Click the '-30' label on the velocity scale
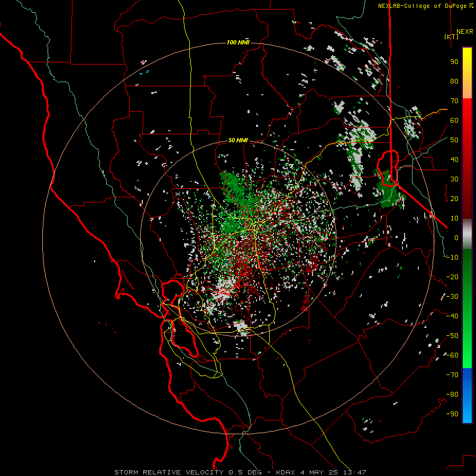 click(x=452, y=297)
